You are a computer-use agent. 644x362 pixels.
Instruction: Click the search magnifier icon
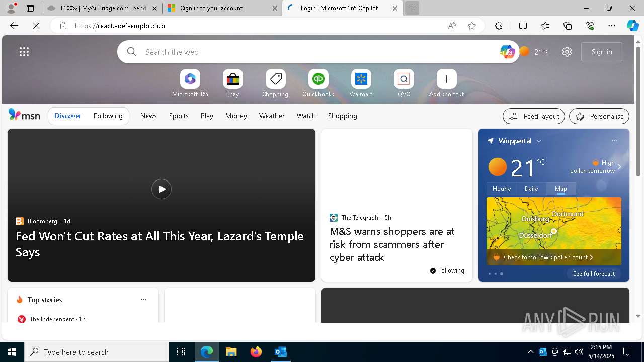132,52
